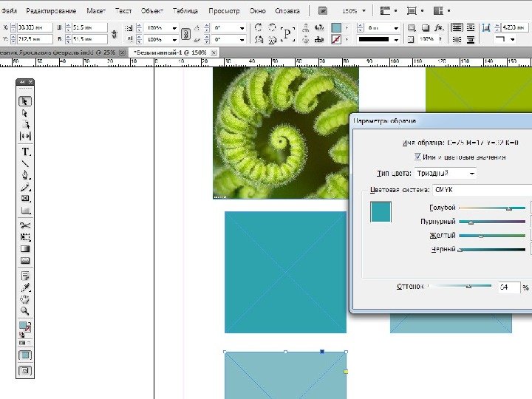Open the Окно menu
532x399 pixels.
pyautogui.click(x=258, y=11)
